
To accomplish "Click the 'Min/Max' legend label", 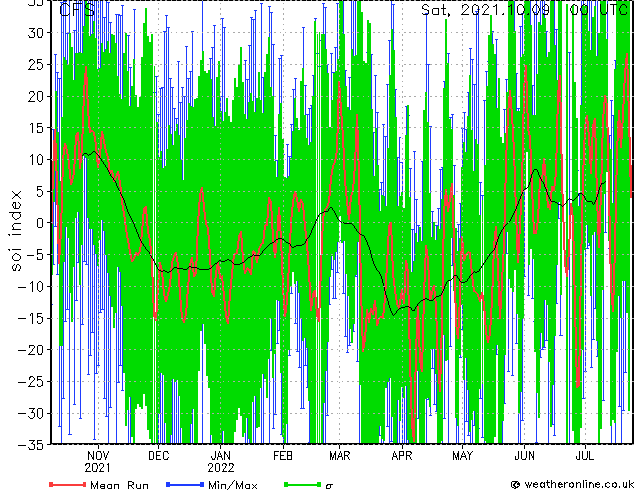I will pyautogui.click(x=232, y=485).
